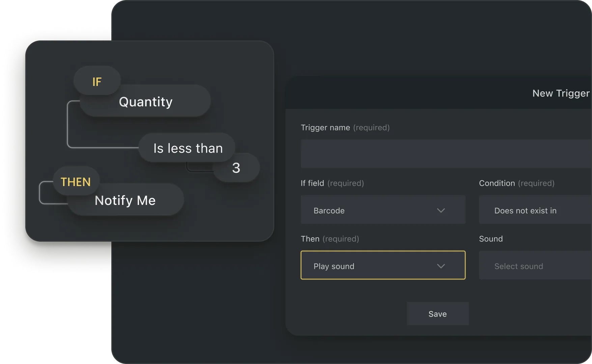The width and height of the screenshot is (592, 364).
Task: Select the 'Is less than' condition pill
Action: click(x=188, y=148)
